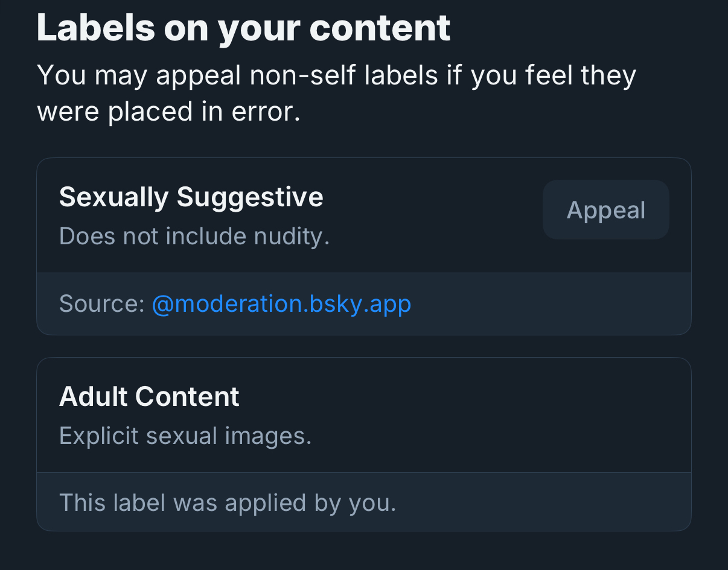This screenshot has height=570, width=728.
Task: Click the "Does not include nudity." description
Action: [x=194, y=236]
